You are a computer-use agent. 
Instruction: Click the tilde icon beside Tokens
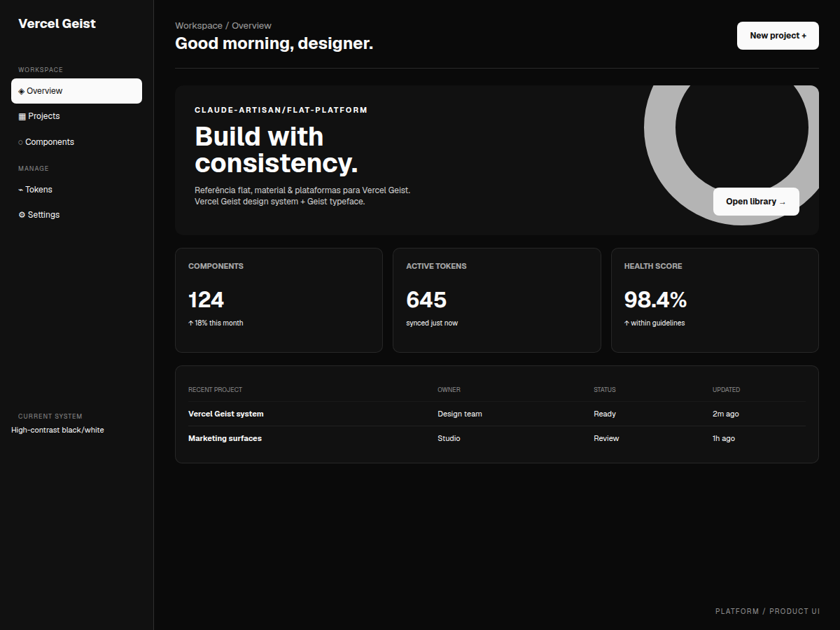[x=20, y=190]
